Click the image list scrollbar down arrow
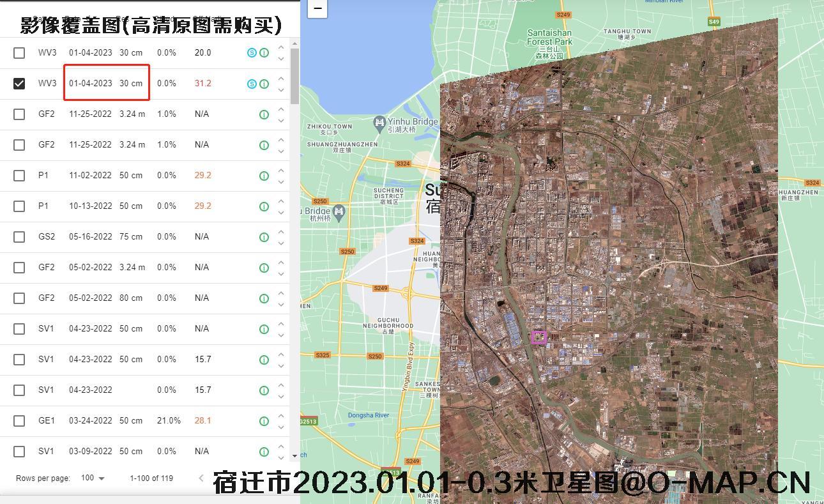 point(294,456)
